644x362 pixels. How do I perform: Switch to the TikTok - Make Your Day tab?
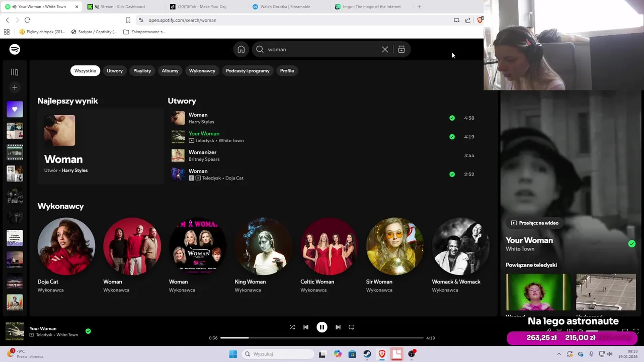201,7
